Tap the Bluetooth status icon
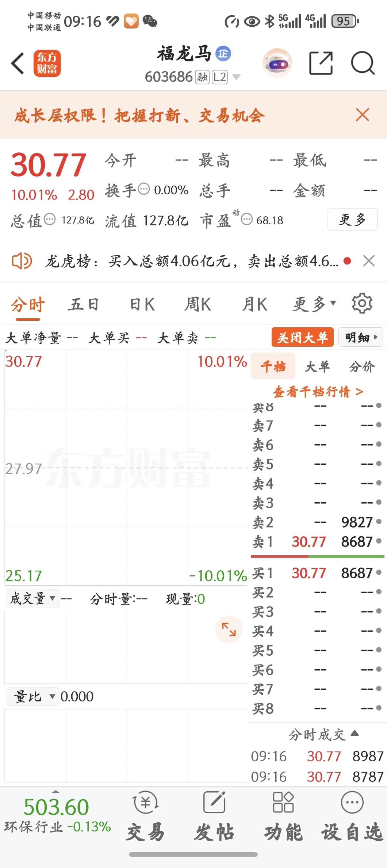 269,21
